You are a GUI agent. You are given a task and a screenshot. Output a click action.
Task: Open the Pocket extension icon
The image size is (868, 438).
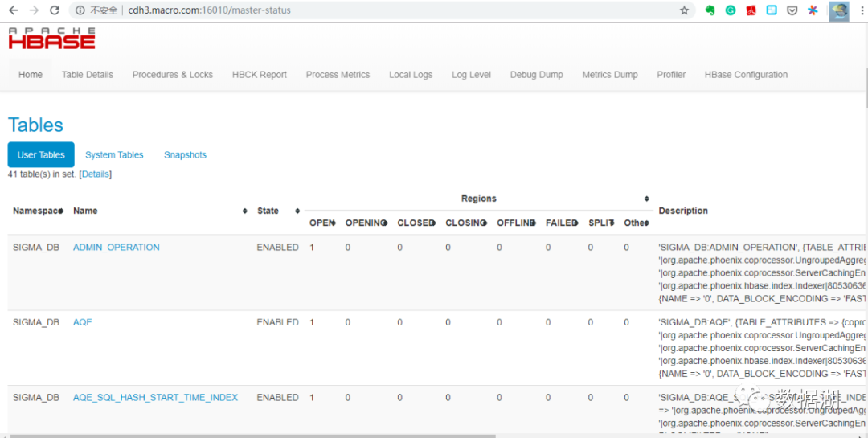click(792, 10)
